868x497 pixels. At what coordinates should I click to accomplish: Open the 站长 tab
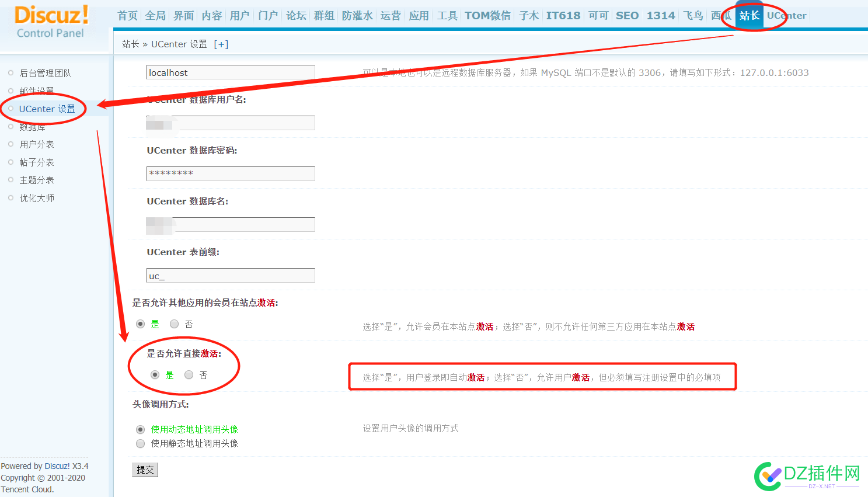[x=750, y=16]
